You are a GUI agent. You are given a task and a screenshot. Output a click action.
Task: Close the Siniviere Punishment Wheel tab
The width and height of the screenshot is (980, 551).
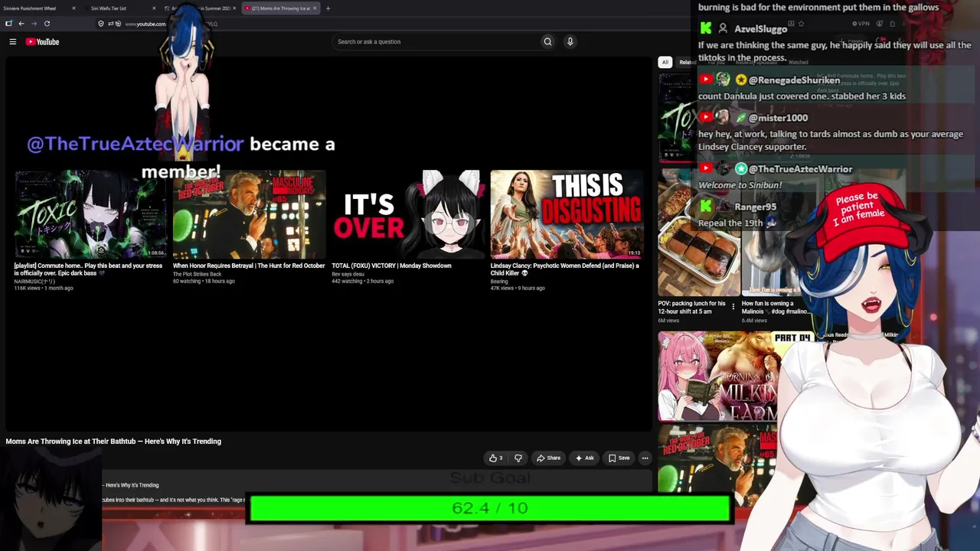coord(73,8)
